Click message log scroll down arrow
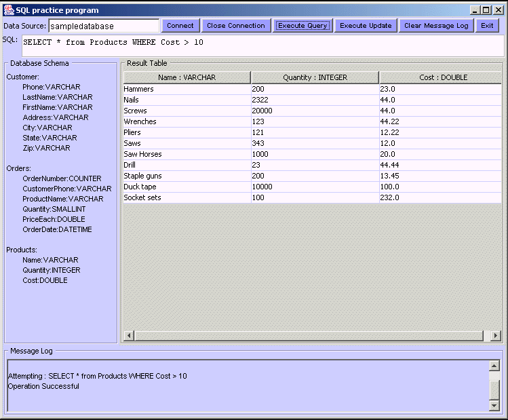The image size is (508, 420). (x=494, y=405)
